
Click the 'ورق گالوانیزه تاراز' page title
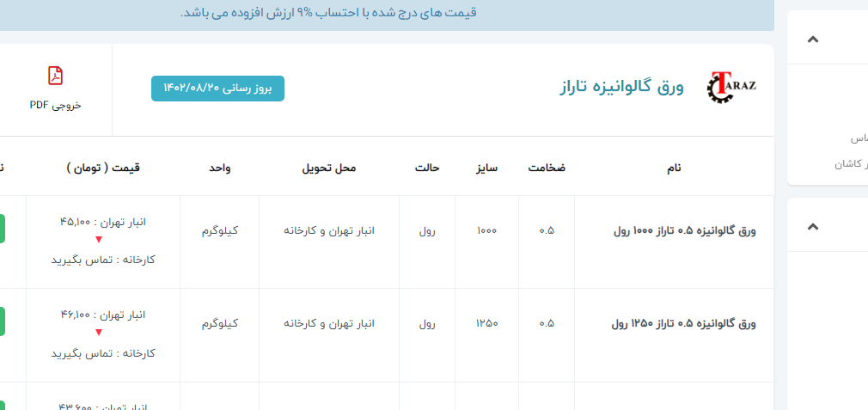click(x=621, y=87)
